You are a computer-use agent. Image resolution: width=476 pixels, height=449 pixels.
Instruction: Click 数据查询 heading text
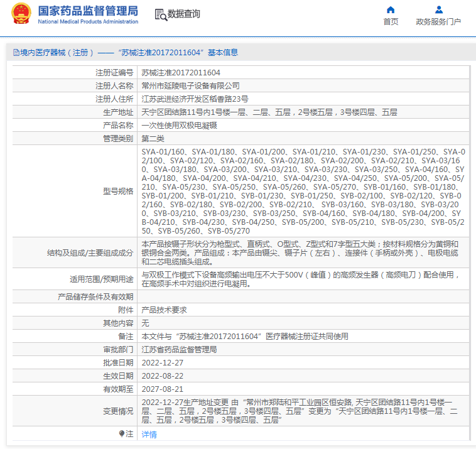183,14
